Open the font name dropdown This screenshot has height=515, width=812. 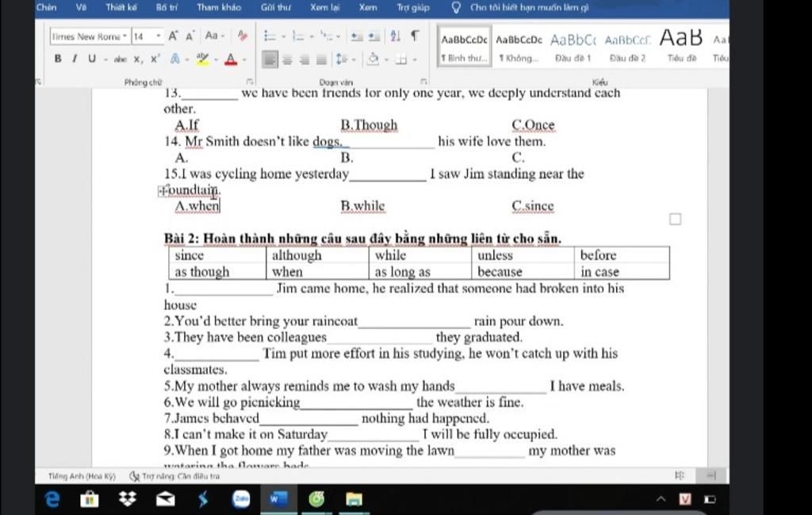pos(124,36)
